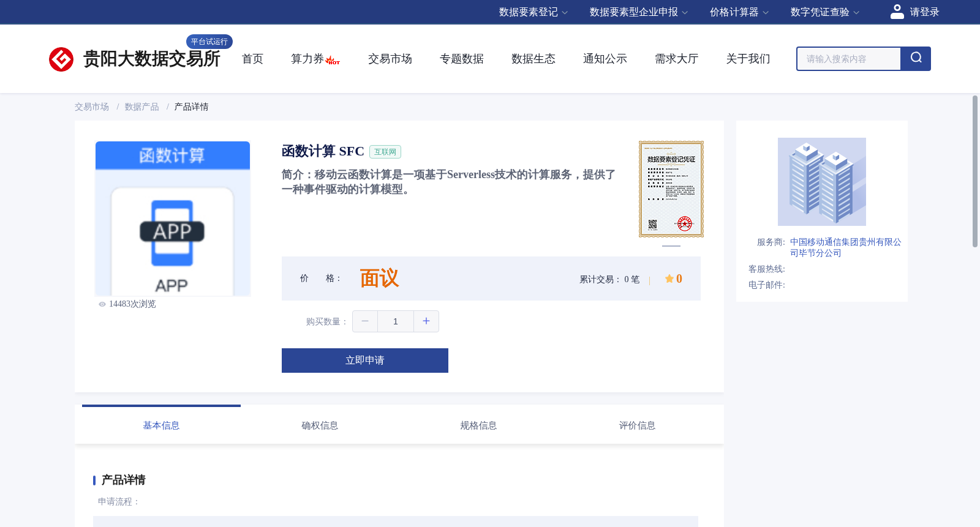Click the purchase quantity input field
Screen dimensions: 980x527
tap(396, 321)
